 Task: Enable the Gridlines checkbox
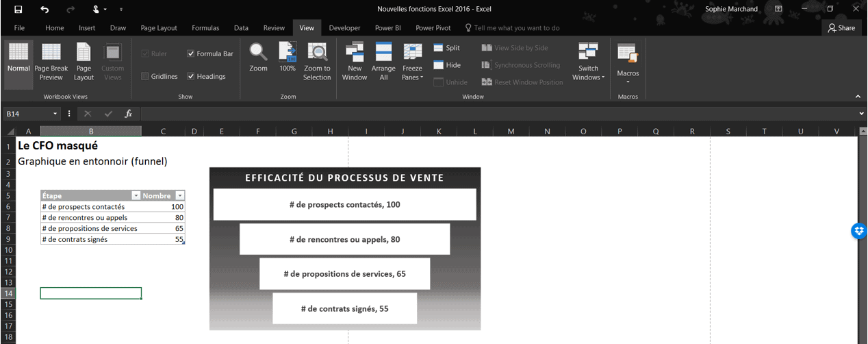pos(145,76)
